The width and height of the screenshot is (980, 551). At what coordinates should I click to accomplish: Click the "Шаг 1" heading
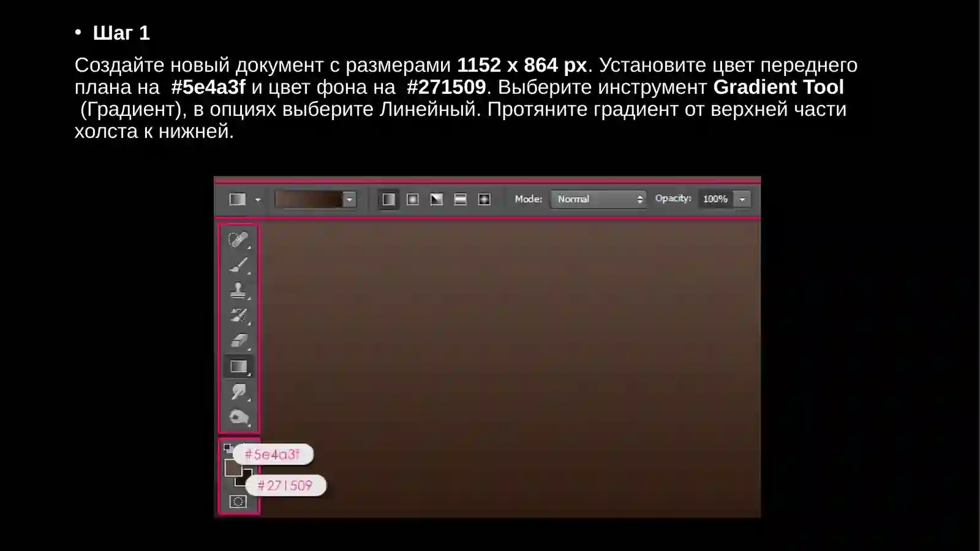[x=121, y=32]
